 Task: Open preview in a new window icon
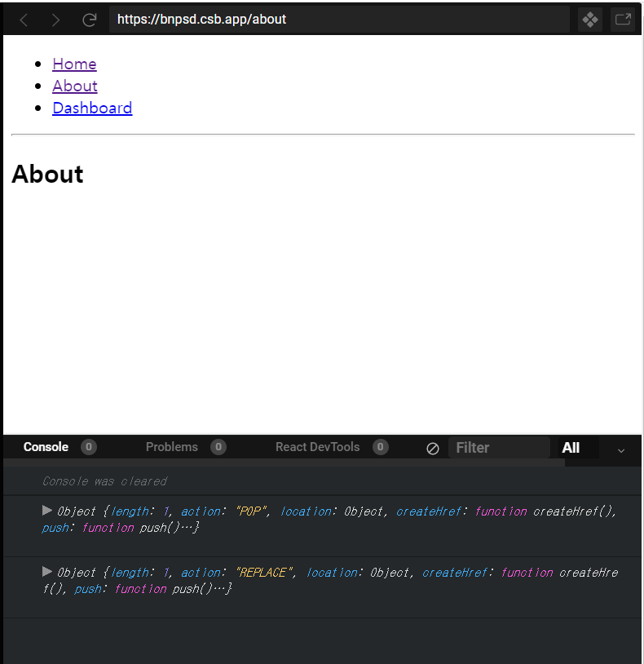coord(623,20)
